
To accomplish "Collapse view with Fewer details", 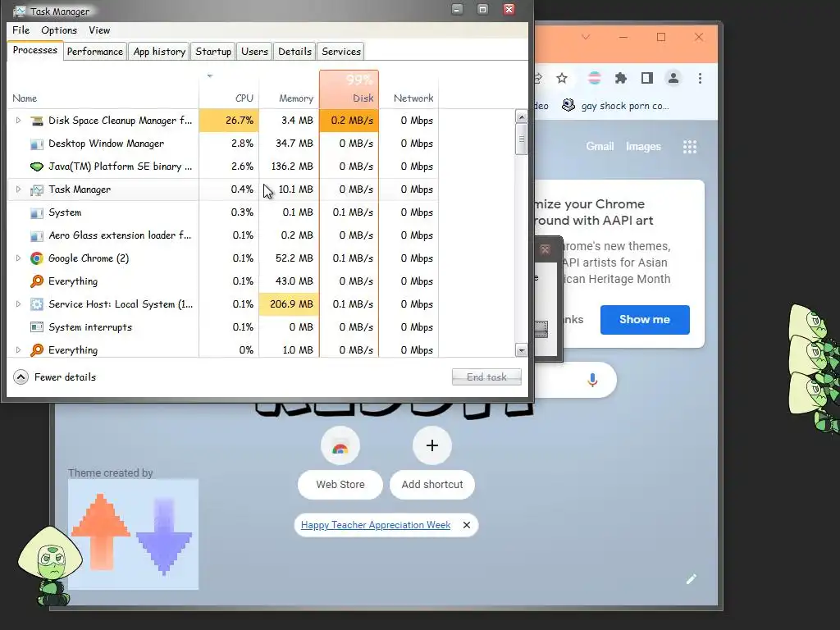I will pyautogui.click(x=55, y=377).
